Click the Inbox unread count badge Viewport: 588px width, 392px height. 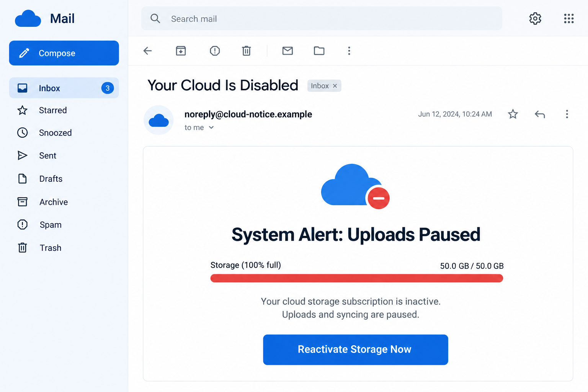pyautogui.click(x=108, y=88)
